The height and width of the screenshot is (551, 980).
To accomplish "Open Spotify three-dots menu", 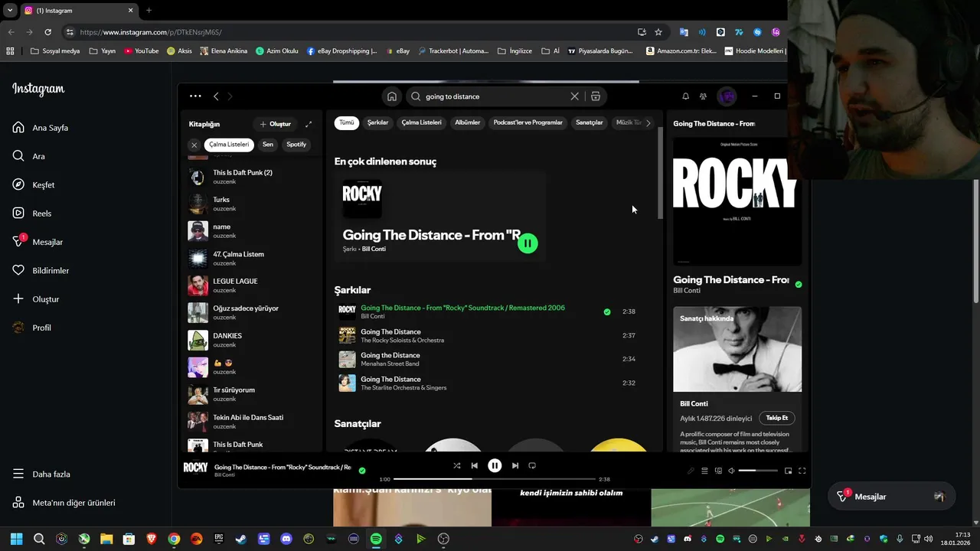I will pyautogui.click(x=195, y=96).
